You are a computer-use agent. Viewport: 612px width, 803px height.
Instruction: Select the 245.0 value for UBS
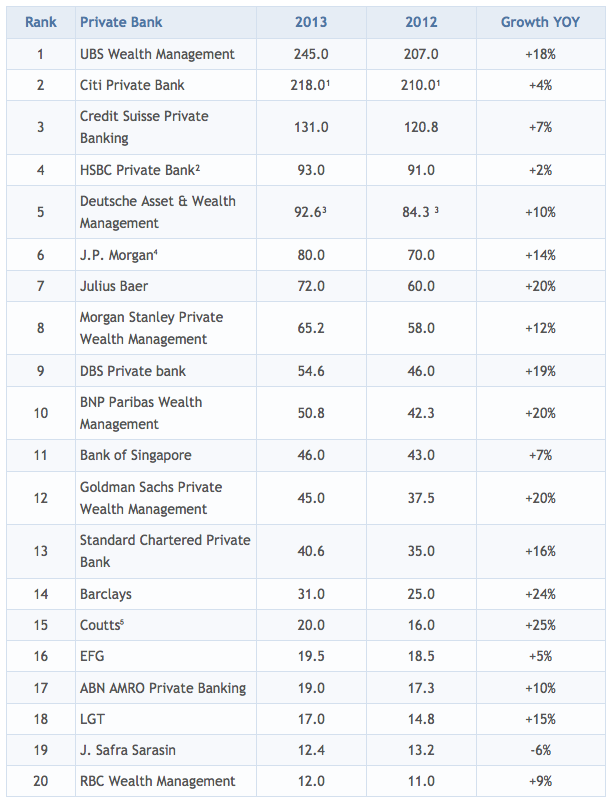tap(310, 54)
